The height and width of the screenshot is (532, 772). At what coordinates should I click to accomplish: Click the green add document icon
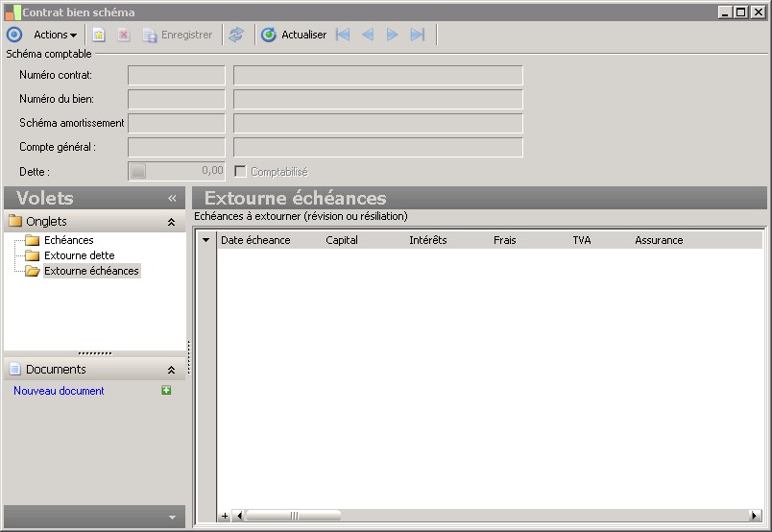tap(167, 391)
